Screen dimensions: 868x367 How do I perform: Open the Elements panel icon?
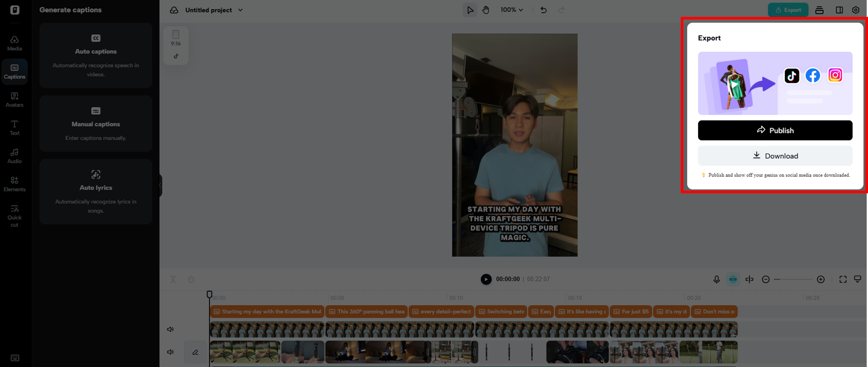14,184
